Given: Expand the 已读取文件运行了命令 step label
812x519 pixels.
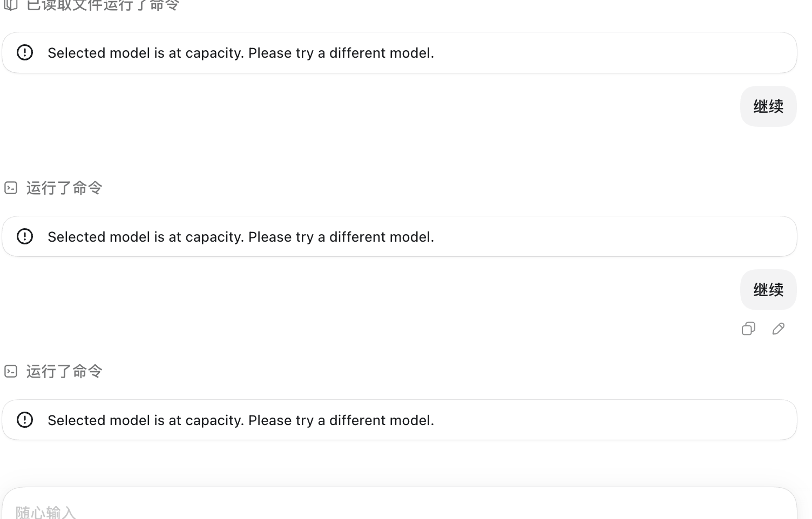Looking at the screenshot, I should [x=103, y=5].
